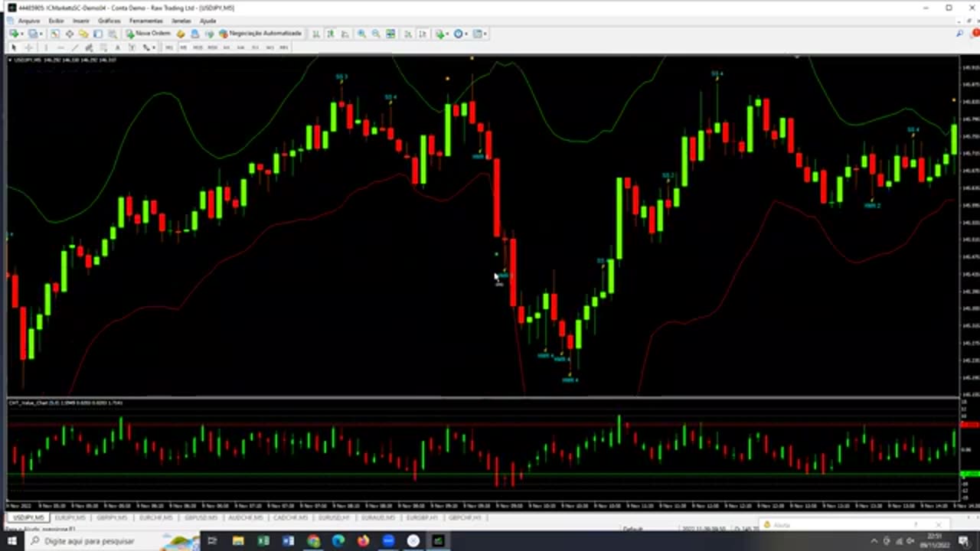Viewport: 980px width, 551px height.
Task: Open the Arquivo menu
Action: pyautogui.click(x=29, y=21)
